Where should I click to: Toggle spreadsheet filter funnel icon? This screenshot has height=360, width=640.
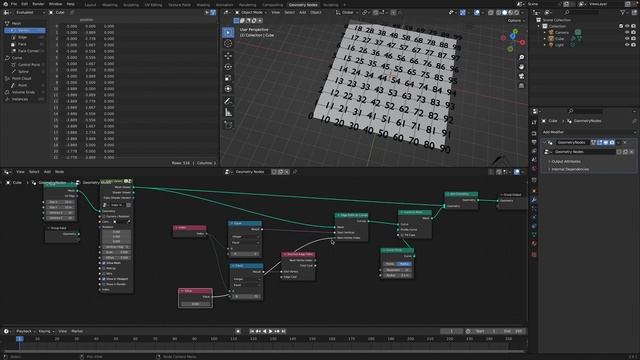213,13
